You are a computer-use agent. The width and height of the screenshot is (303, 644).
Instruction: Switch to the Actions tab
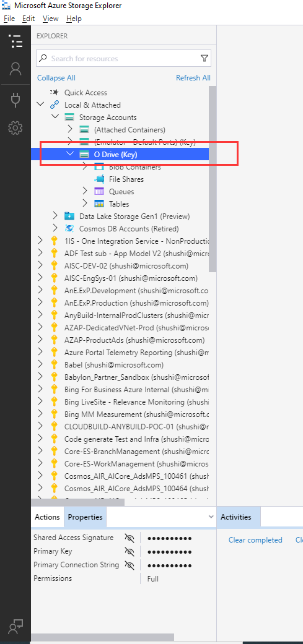(47, 517)
